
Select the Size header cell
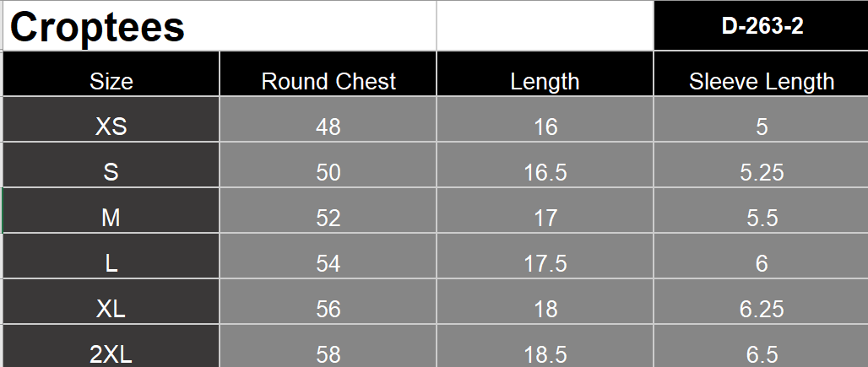click(111, 81)
